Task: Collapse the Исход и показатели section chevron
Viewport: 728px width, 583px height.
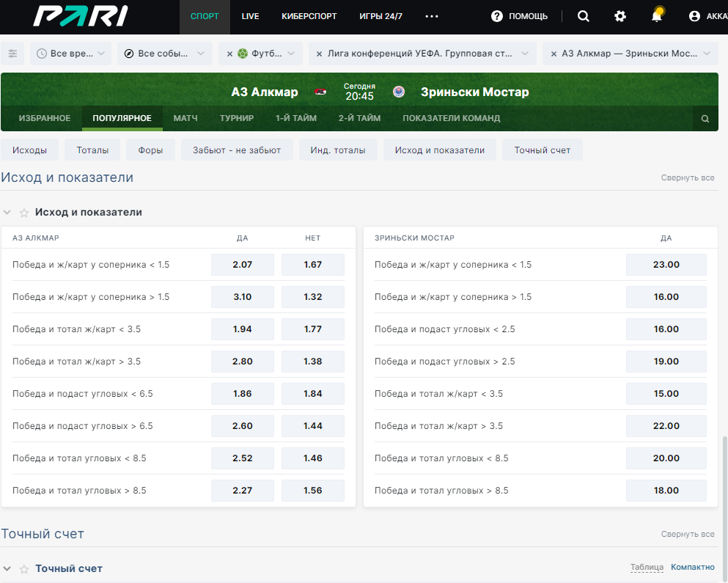Action: [x=7, y=212]
